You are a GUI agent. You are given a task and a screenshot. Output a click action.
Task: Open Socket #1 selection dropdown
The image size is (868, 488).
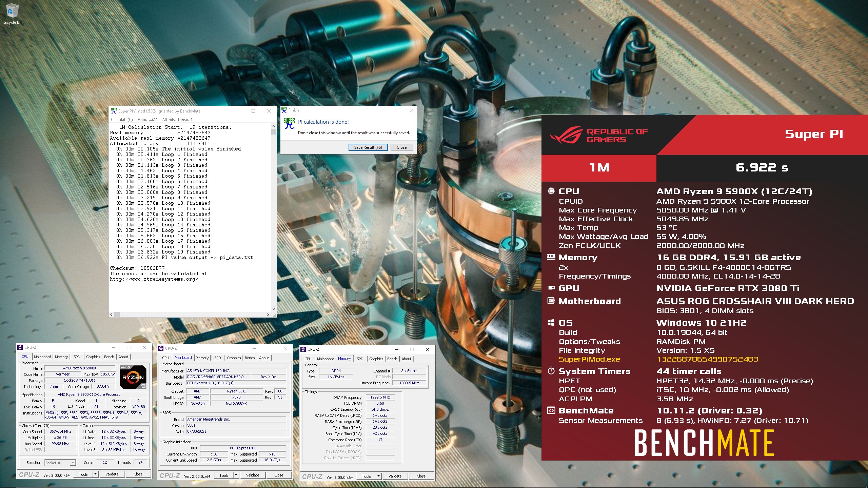pos(60,463)
